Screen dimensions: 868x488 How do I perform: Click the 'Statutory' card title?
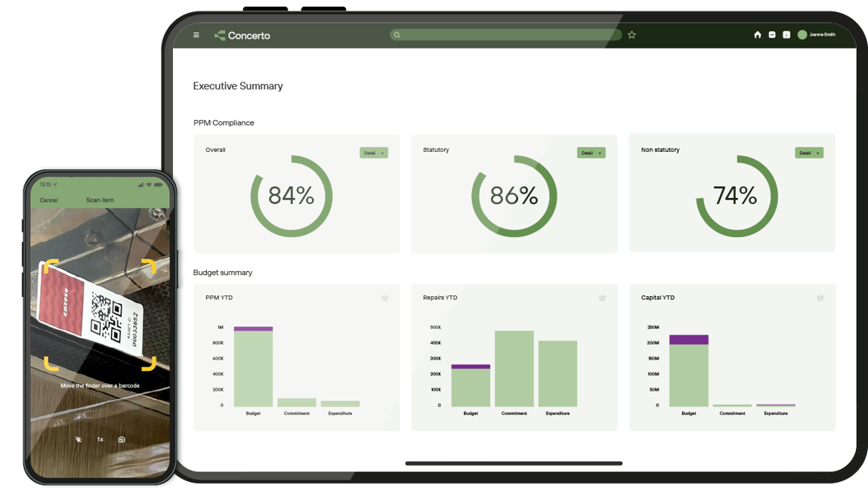436,150
